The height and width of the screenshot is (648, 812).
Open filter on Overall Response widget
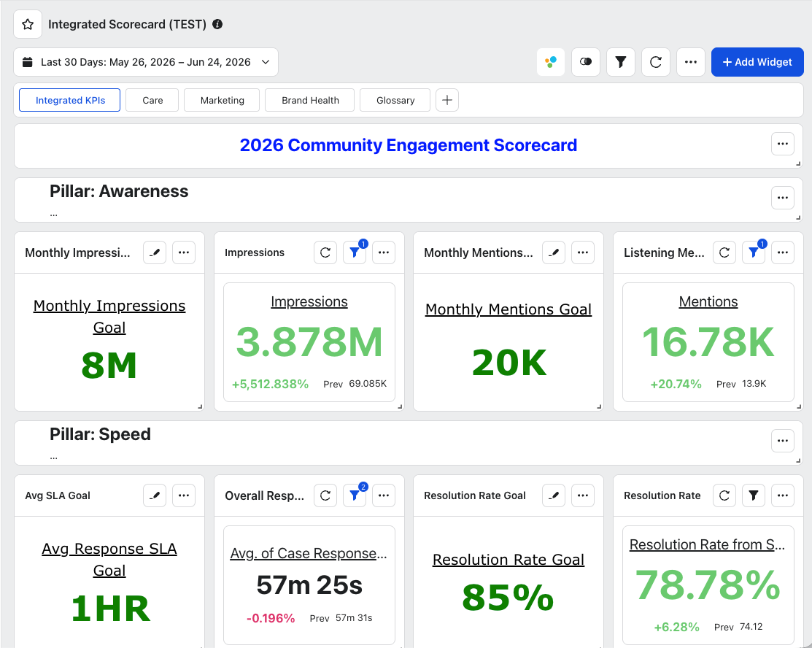pyautogui.click(x=355, y=495)
